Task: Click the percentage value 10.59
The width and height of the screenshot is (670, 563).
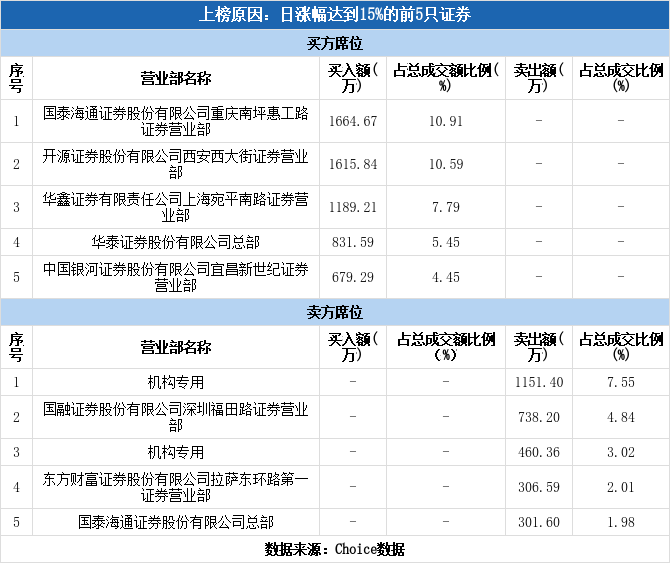Action: point(446,164)
